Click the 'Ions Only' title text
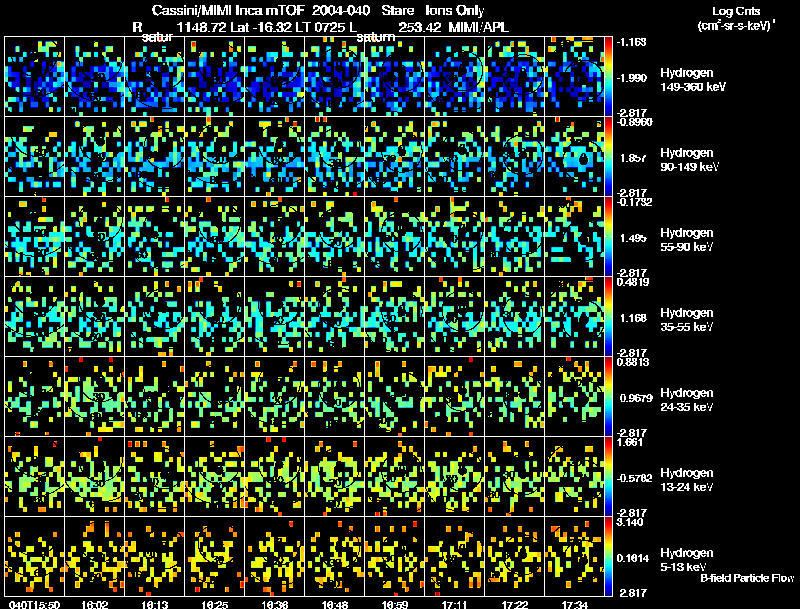The width and height of the screenshot is (800, 609). click(x=455, y=10)
